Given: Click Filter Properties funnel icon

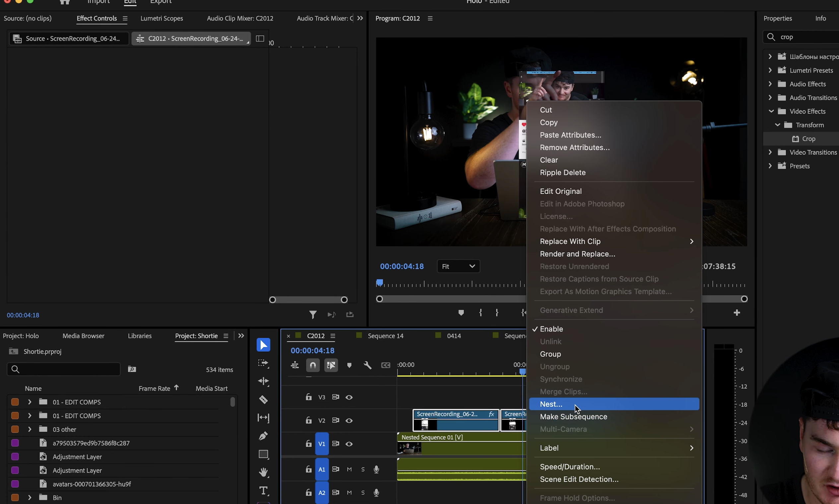Looking at the screenshot, I should (313, 314).
